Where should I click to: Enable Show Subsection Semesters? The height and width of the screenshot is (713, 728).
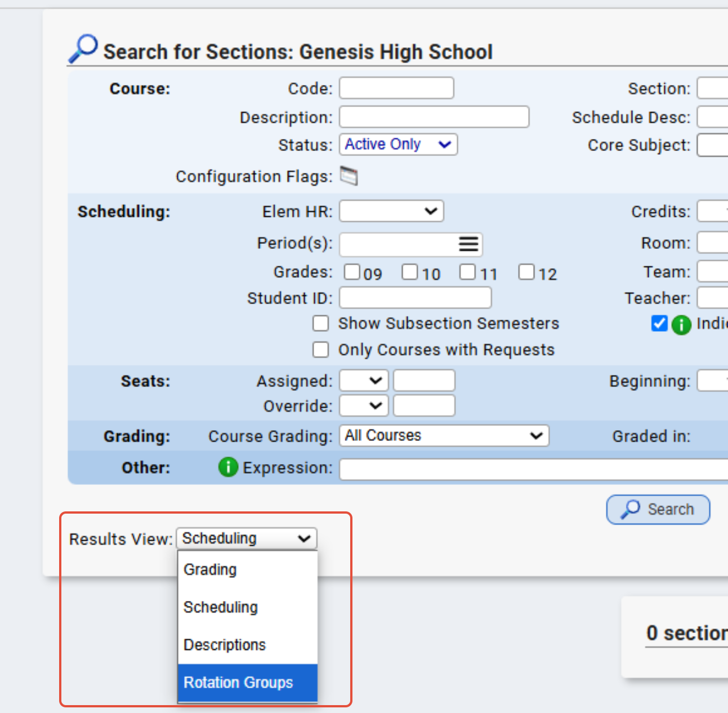coord(321,323)
